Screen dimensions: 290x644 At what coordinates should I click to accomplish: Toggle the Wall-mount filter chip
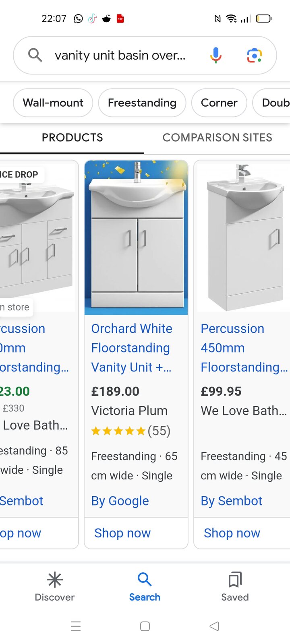tap(53, 103)
